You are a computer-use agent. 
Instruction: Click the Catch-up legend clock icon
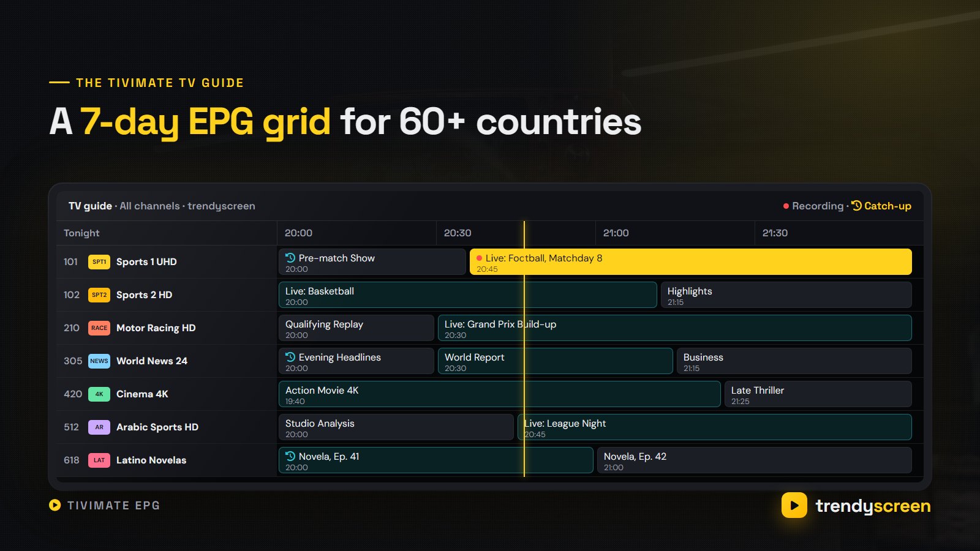click(856, 206)
